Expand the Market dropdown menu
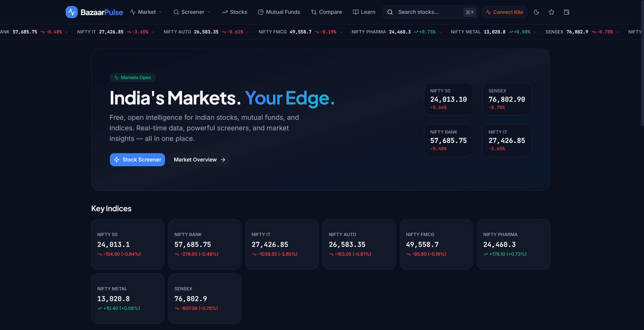This screenshot has height=330, width=644. point(146,12)
